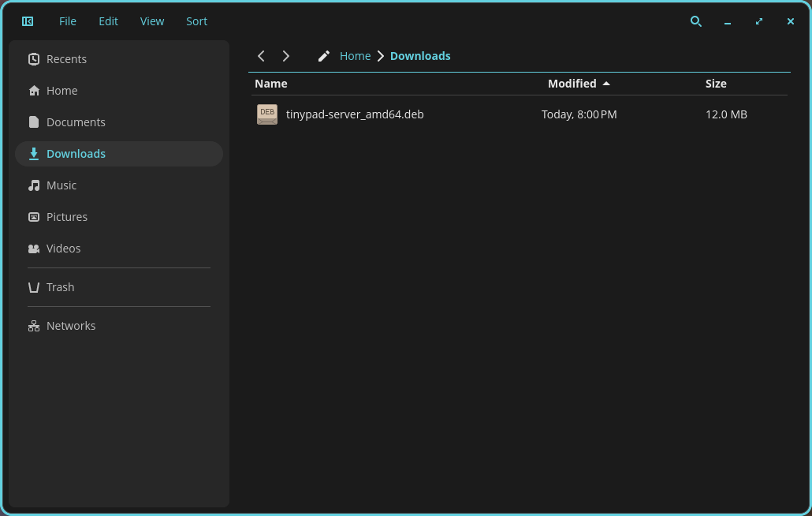812x516 pixels.
Task: Navigate to Home in the breadcrumb
Action: [x=355, y=56]
